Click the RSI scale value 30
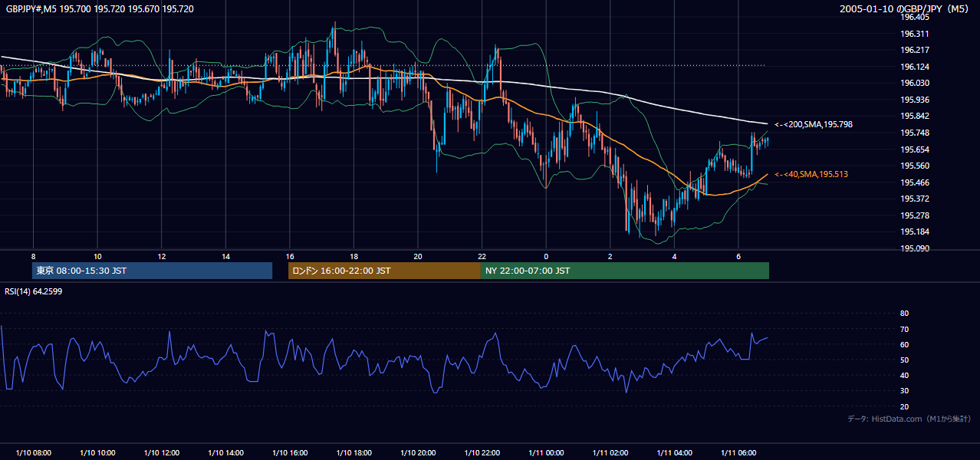Screen dimensions: 980x460 pos(904,391)
